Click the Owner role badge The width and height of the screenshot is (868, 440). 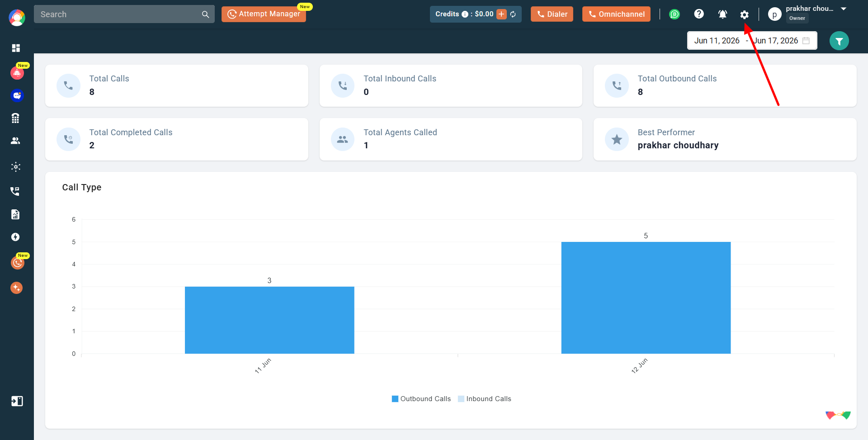797,19
